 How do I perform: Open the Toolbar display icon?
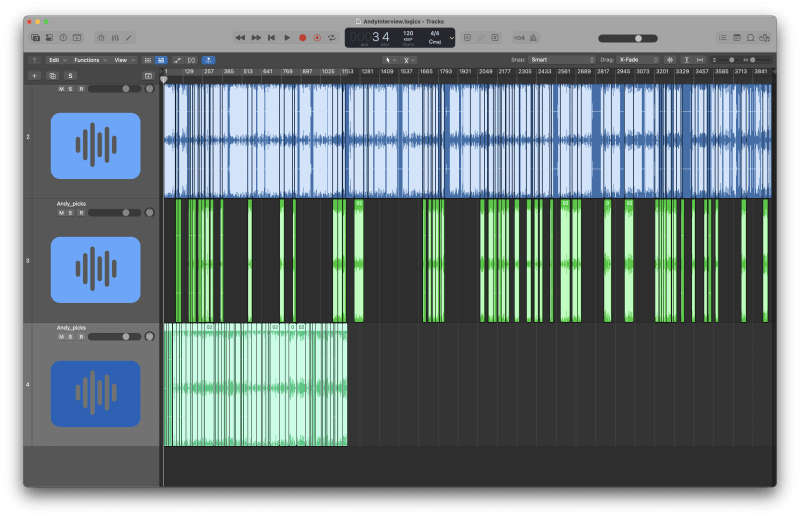click(x=77, y=38)
